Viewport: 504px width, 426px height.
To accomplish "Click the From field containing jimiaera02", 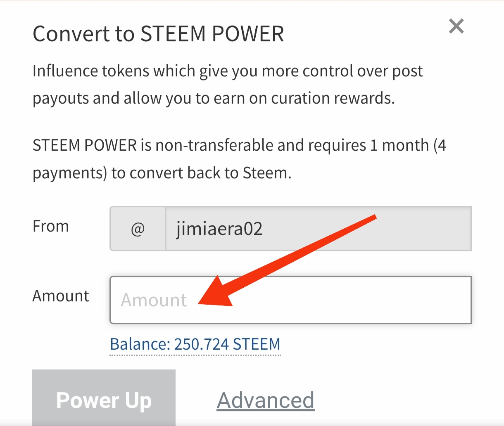I will (318, 229).
